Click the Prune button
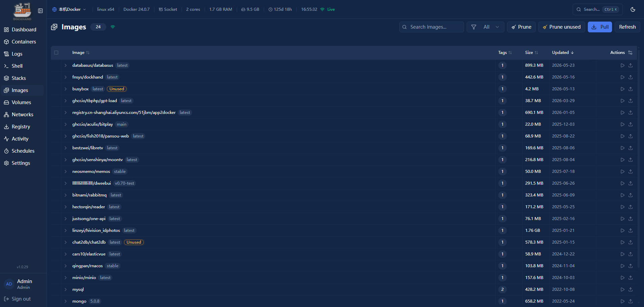Viewport: 644px width, 307px height. coord(521,27)
